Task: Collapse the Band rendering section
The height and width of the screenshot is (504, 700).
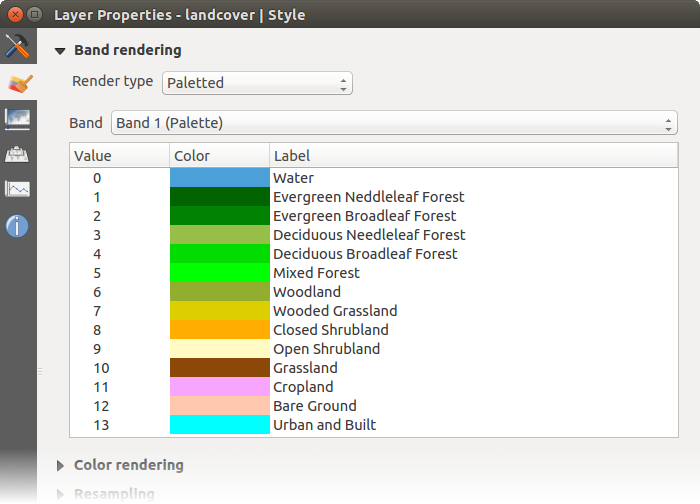Action: pyautogui.click(x=60, y=50)
